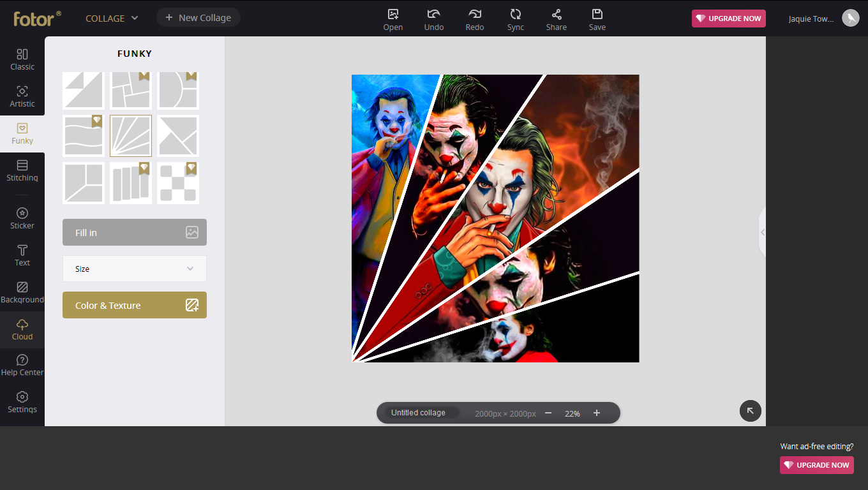Zoom out with the minus button
This screenshot has width=868, height=490.
[548, 413]
